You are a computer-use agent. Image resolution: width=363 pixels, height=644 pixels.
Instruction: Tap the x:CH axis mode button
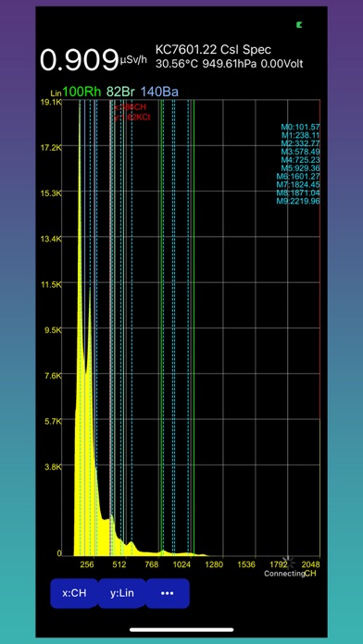(x=74, y=593)
